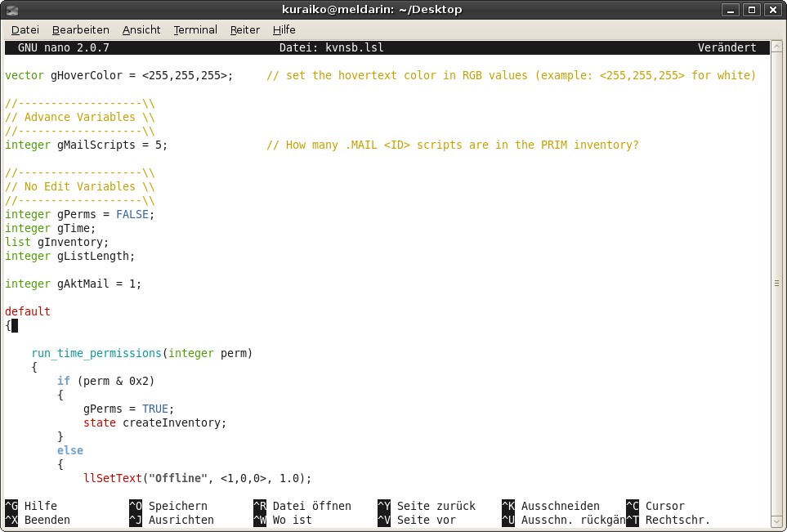This screenshot has height=532, width=787.
Task: Click the ^X Beenden shortcut label
Action: (38, 520)
